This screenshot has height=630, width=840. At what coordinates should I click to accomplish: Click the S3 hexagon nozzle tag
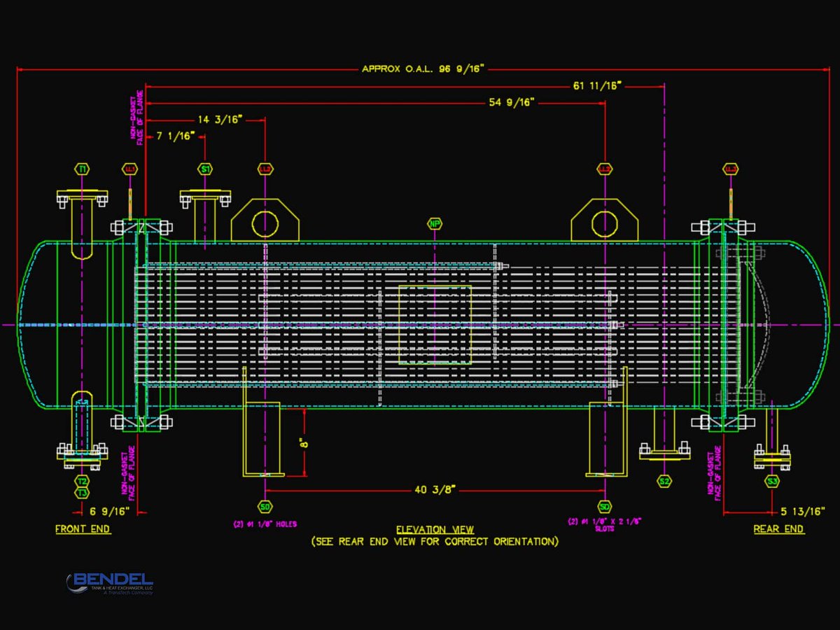772,482
